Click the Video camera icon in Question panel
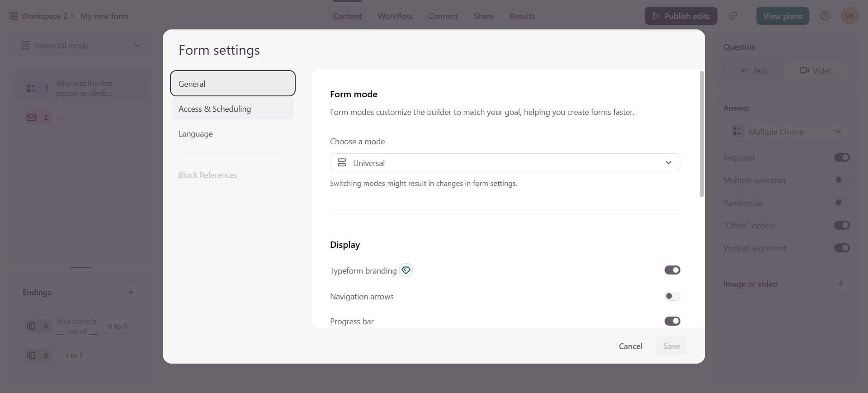 pyautogui.click(x=805, y=70)
